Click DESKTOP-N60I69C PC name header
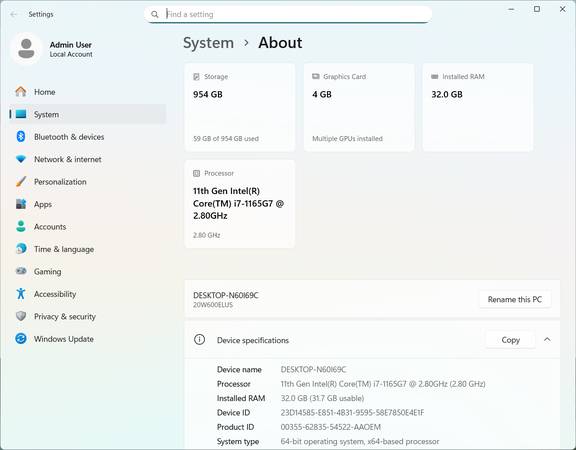The image size is (576, 450). coord(226,295)
